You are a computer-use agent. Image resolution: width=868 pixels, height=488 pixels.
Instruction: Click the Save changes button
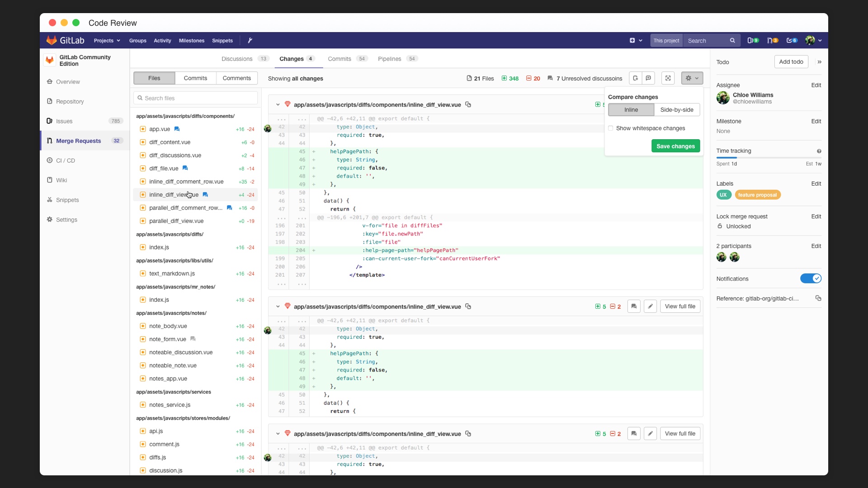click(675, 146)
